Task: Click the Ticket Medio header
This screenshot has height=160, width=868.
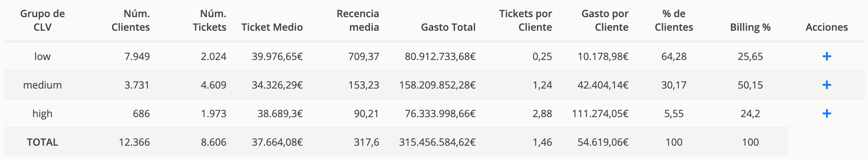Action: pyautogui.click(x=272, y=27)
